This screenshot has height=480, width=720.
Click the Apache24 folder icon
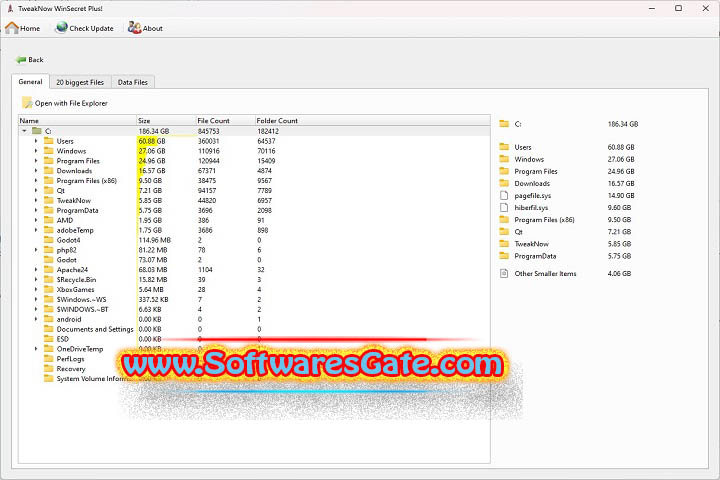coord(49,270)
